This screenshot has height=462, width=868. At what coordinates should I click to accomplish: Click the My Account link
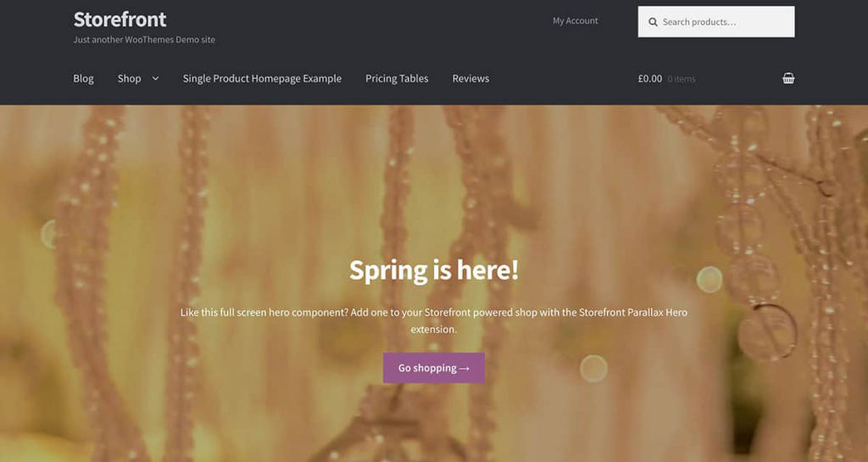click(x=576, y=20)
